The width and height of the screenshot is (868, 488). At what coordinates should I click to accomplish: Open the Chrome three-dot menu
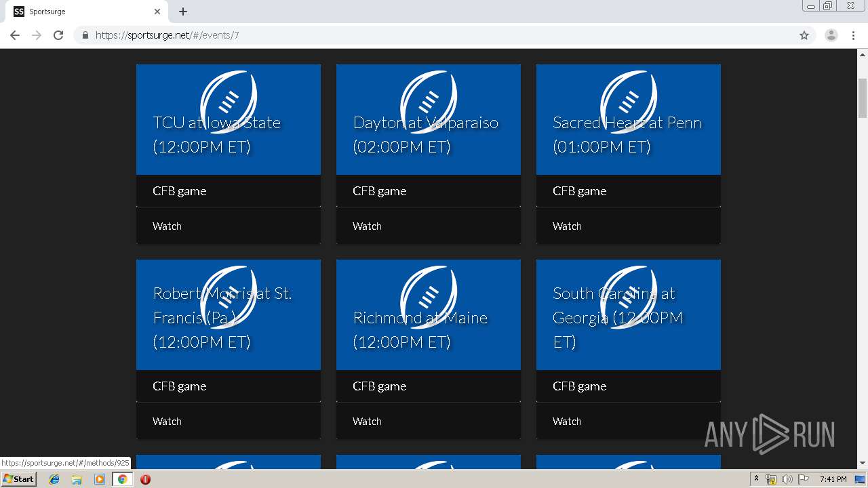coord(853,35)
